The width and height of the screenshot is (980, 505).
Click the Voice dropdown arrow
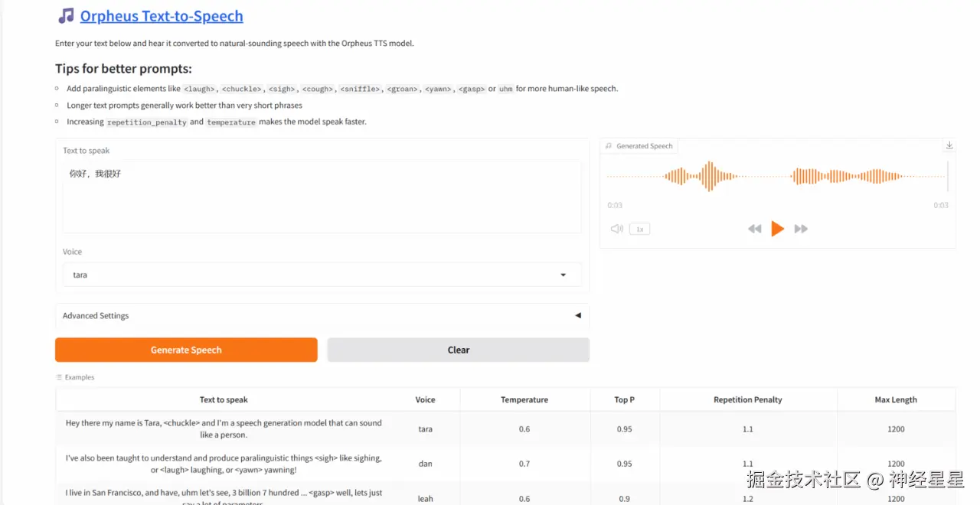pyautogui.click(x=563, y=275)
